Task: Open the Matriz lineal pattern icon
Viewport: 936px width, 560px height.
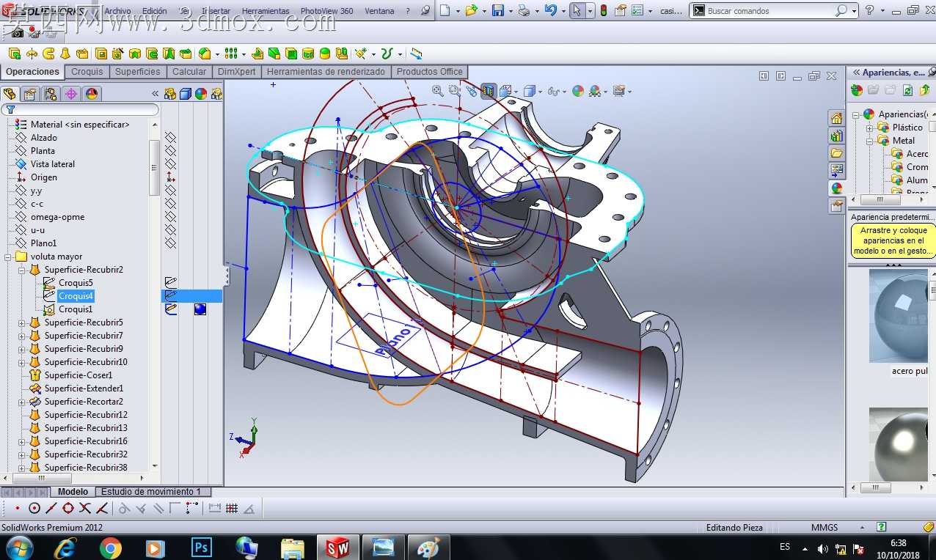Action: tap(231, 54)
